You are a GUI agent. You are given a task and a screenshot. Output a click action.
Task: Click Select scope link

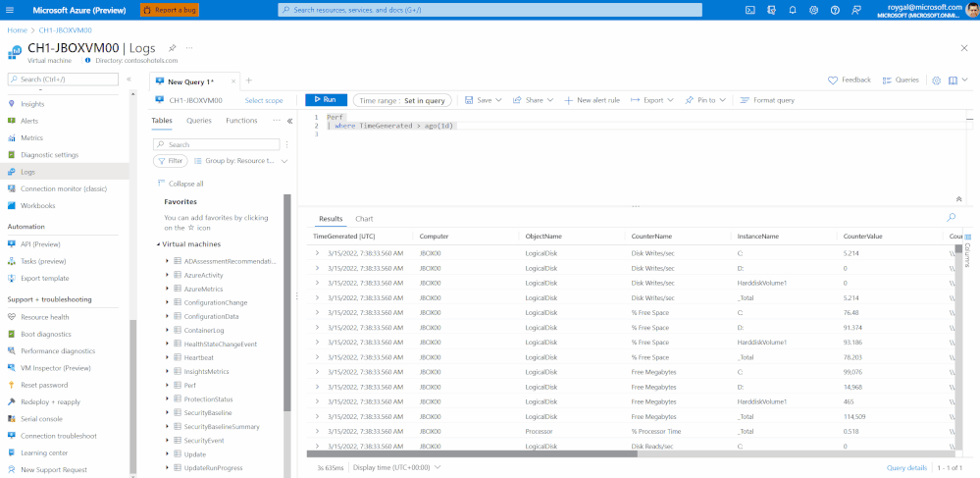[264, 100]
